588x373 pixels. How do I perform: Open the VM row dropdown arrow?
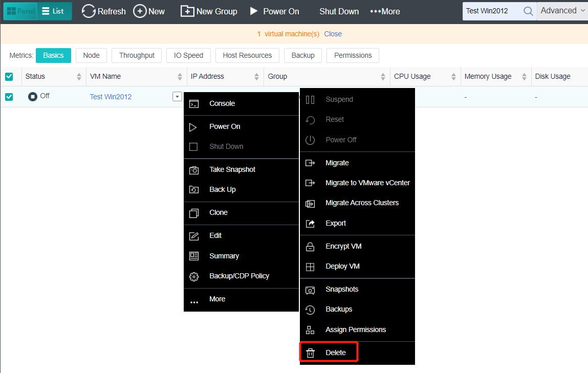[x=177, y=96]
